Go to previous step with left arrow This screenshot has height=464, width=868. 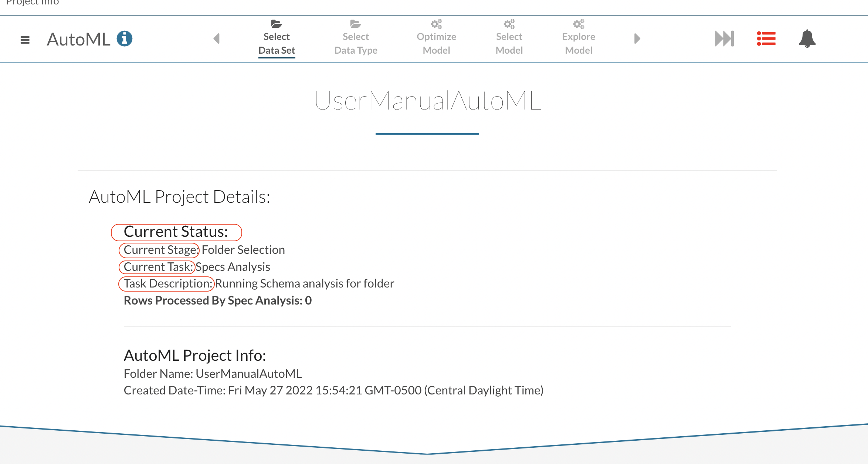point(217,38)
